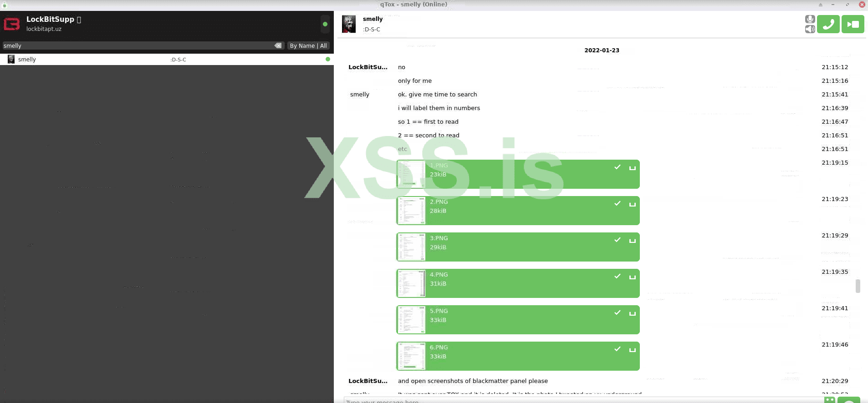
Task: Preview the 4.PNG thumbnail image
Action: pos(411,283)
